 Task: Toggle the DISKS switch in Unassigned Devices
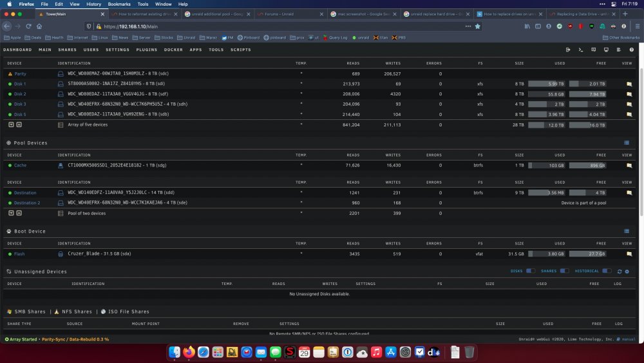530,271
